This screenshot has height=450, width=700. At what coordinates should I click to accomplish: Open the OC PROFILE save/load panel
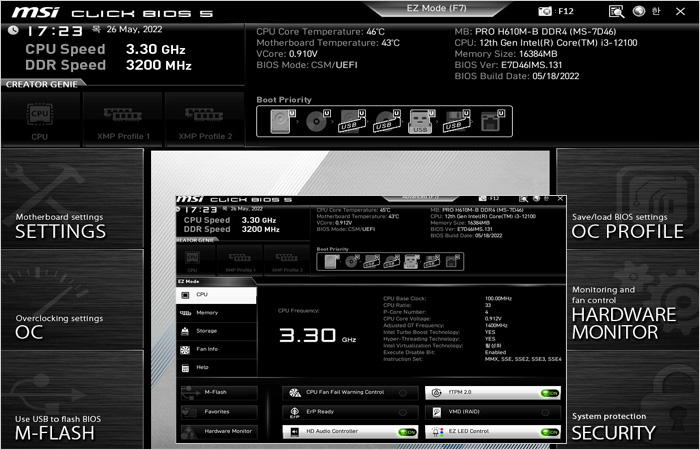click(627, 199)
